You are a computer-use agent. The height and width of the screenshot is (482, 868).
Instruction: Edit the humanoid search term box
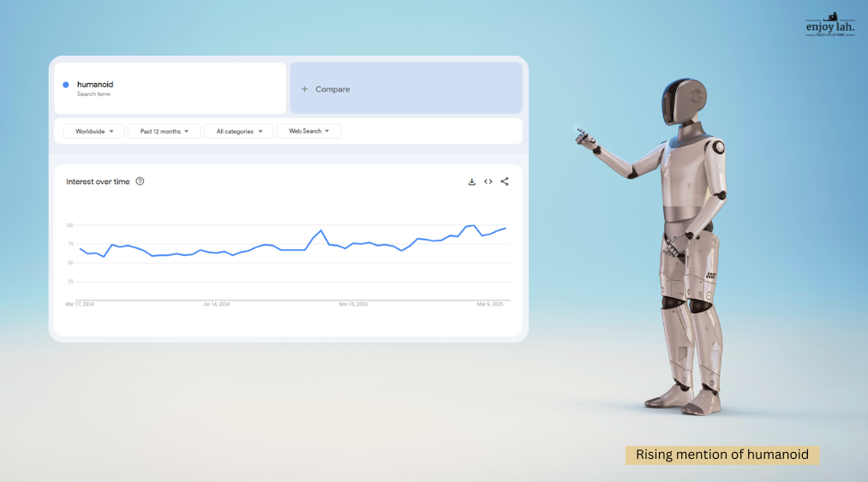click(171, 88)
